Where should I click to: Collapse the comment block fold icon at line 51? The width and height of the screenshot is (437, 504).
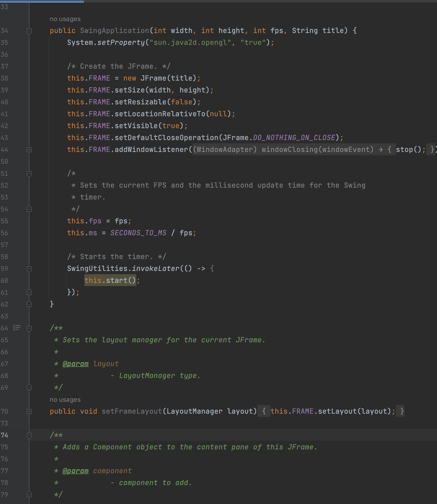pos(29,173)
